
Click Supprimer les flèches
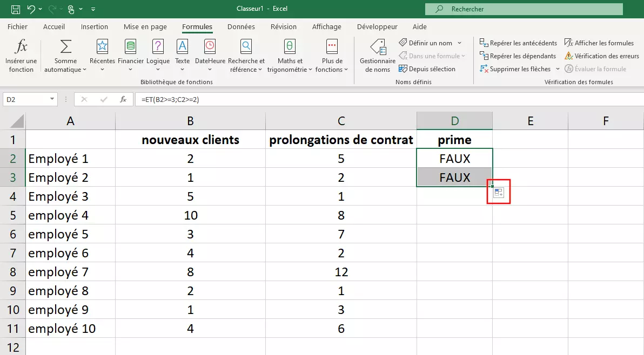point(515,69)
